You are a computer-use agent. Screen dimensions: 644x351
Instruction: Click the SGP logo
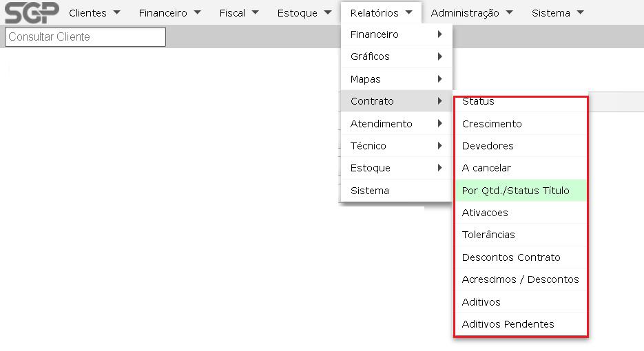[32, 12]
